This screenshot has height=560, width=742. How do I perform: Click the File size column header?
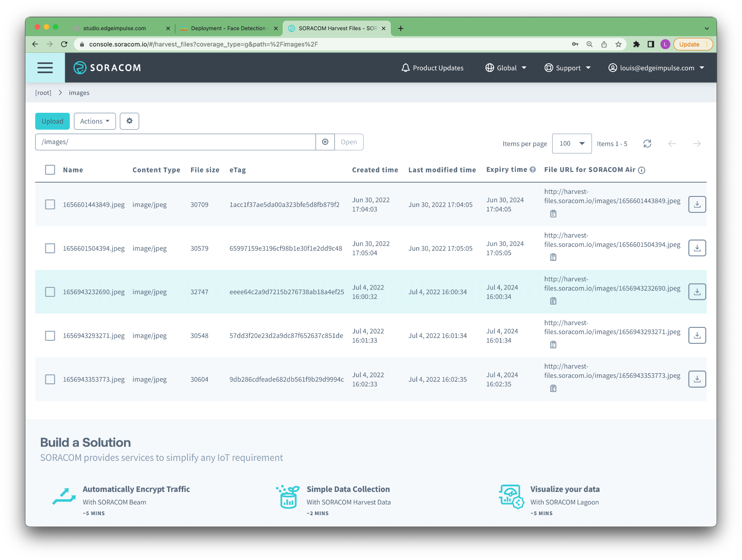coord(205,170)
